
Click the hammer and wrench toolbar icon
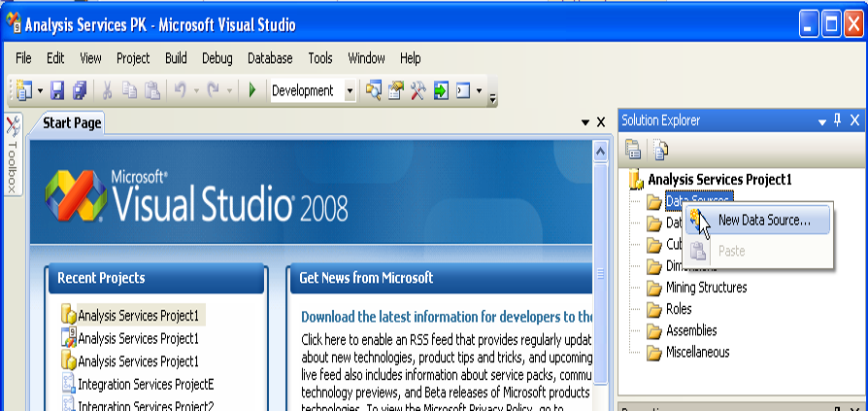418,90
